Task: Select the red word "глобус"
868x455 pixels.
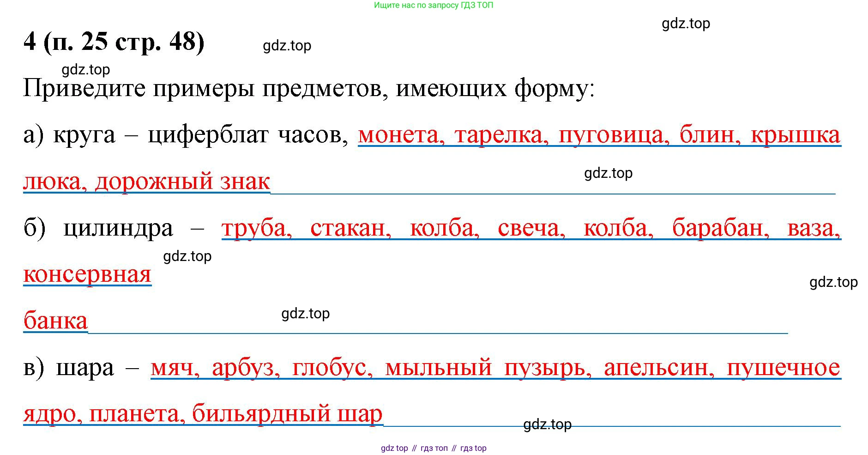Action: coord(332,368)
